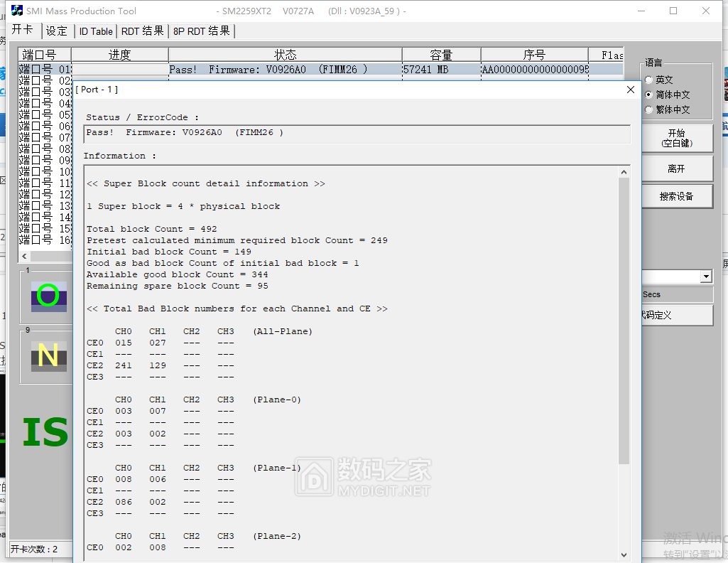Click the green O status icon for port 1
This screenshot has height=563, width=728.
pyautogui.click(x=48, y=296)
